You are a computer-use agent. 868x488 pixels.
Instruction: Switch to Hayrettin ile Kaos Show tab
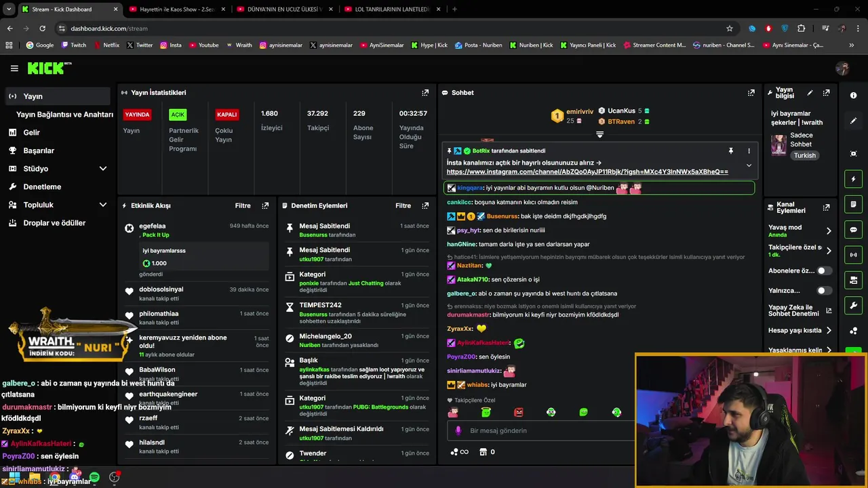pos(175,9)
